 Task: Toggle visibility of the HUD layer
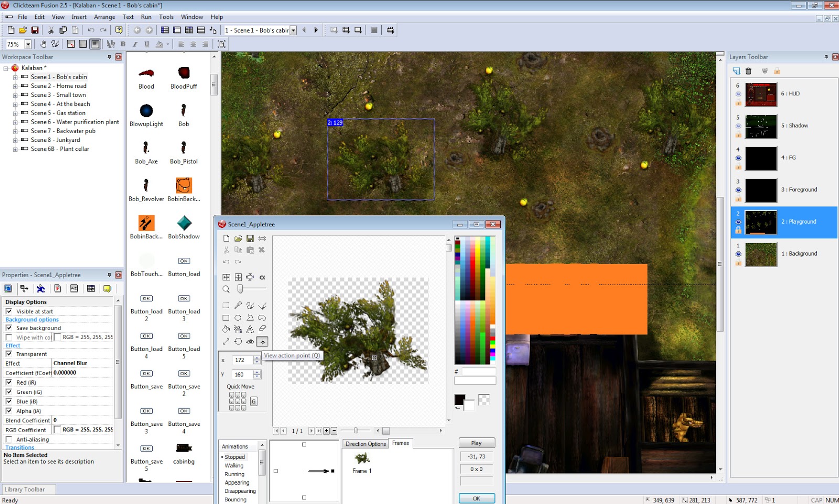pos(739,94)
